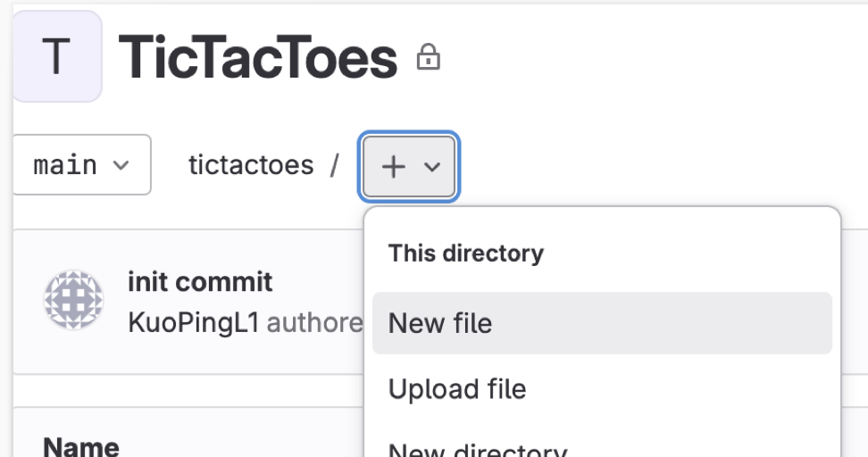Click the authored text in the commit line

314,322
